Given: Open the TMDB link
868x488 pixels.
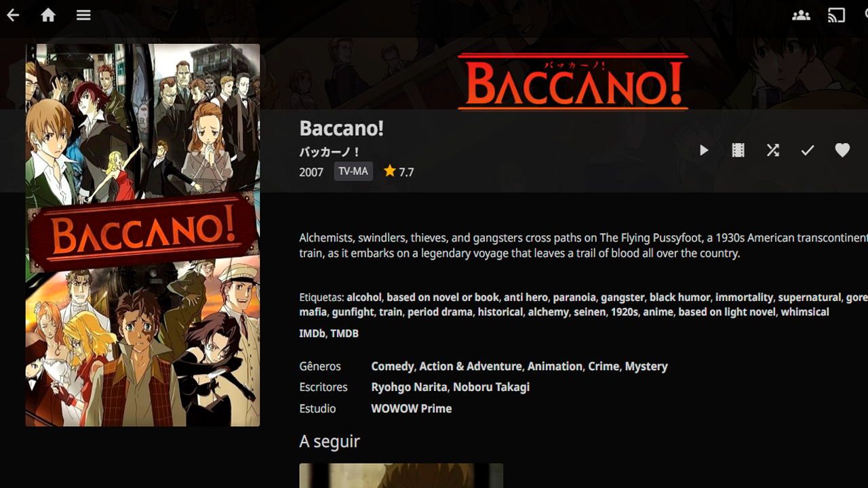Looking at the screenshot, I should pyautogui.click(x=344, y=333).
